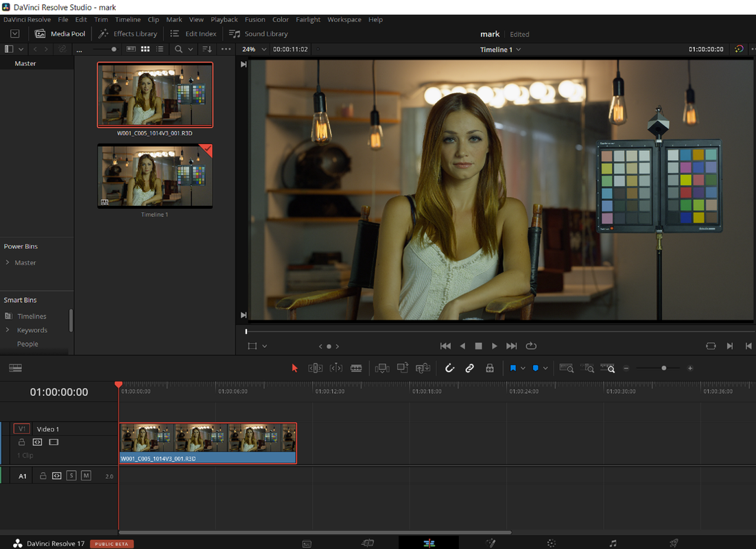Open the viewer zoom 24% dropdown
756x549 pixels.
pyautogui.click(x=254, y=49)
